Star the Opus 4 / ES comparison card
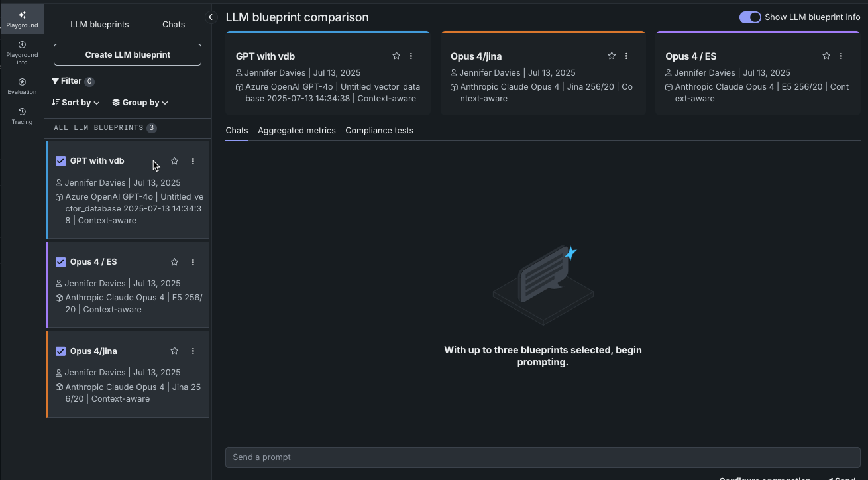868x480 pixels. pos(826,56)
